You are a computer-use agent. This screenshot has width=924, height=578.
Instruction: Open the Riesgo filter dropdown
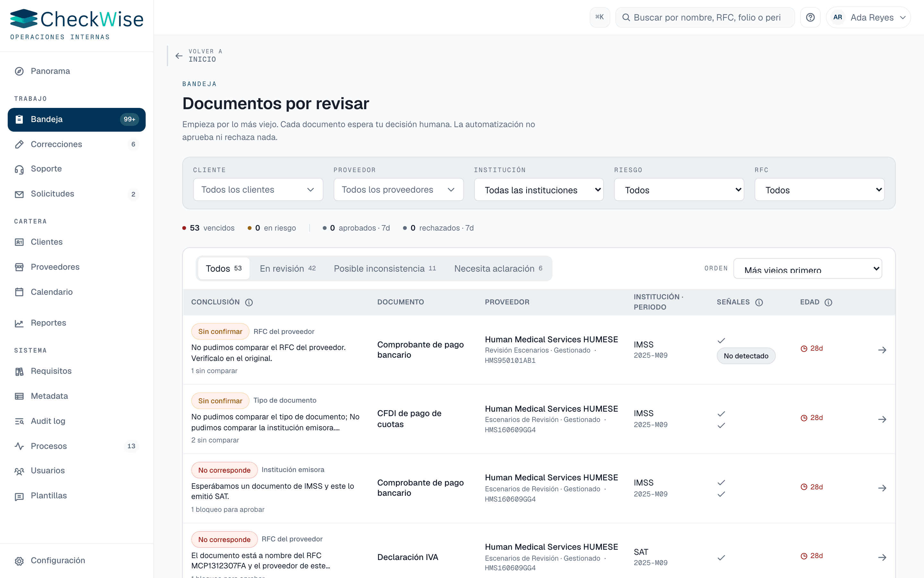coord(679,189)
